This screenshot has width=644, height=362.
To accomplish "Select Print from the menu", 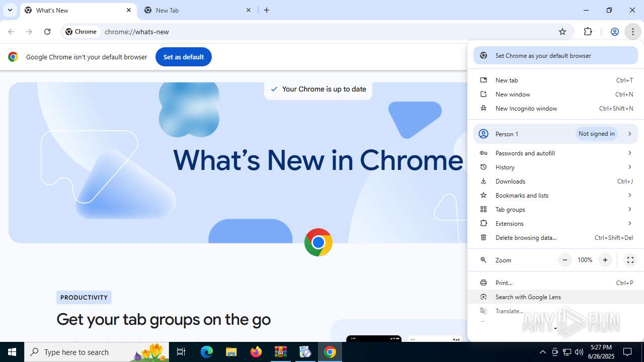I will [x=555, y=283].
